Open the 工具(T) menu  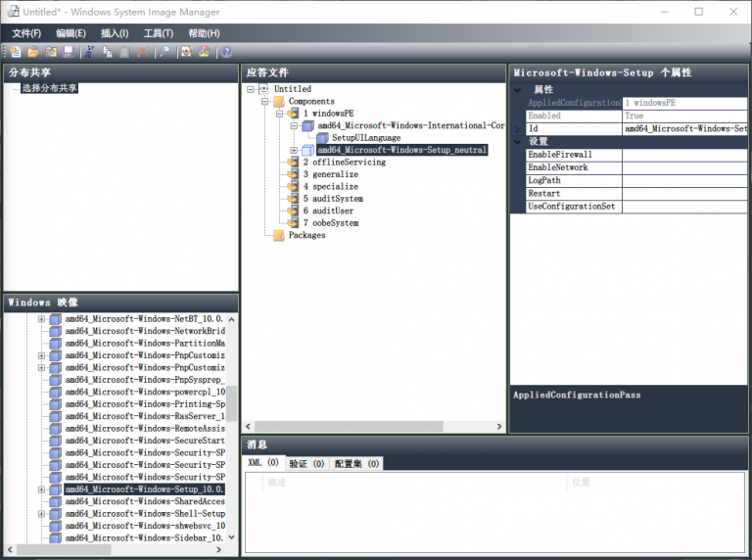tap(158, 33)
